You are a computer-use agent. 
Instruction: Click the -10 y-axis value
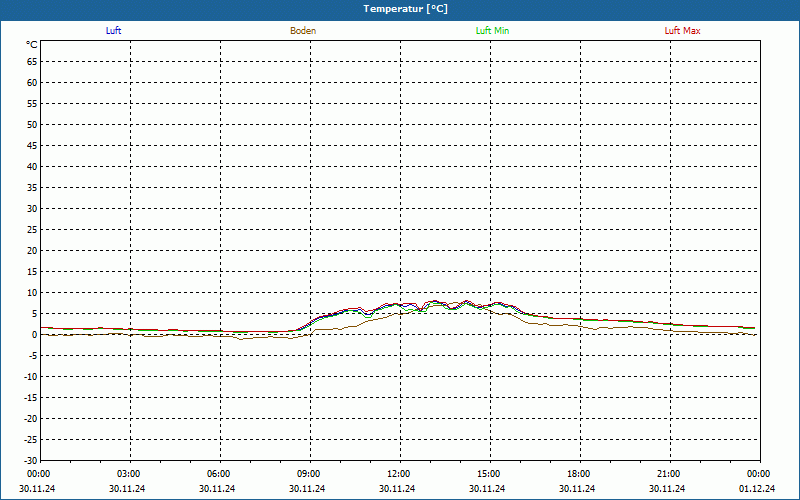[x=31, y=377]
